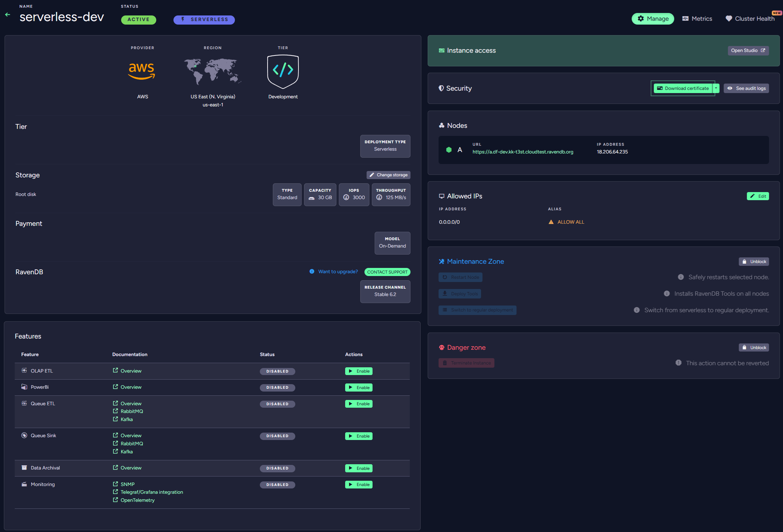Unblock the Maintenance Zone
Screen dimensions: 783x532
[x=754, y=262]
